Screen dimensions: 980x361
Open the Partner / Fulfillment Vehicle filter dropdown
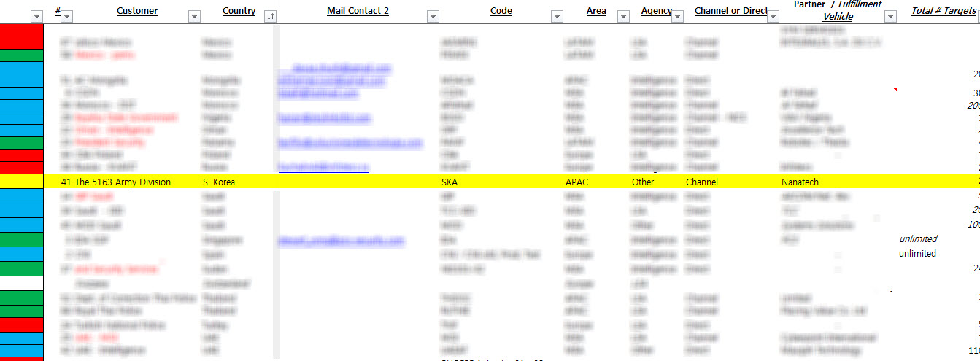pyautogui.click(x=890, y=16)
